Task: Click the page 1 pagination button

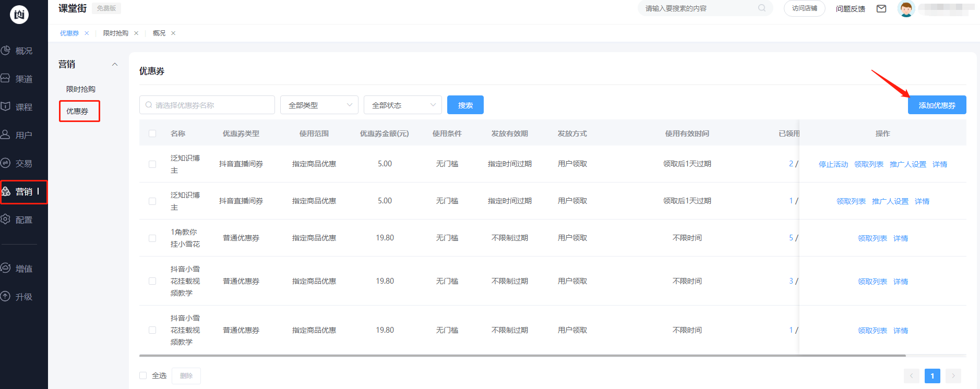Action: pyautogui.click(x=933, y=375)
